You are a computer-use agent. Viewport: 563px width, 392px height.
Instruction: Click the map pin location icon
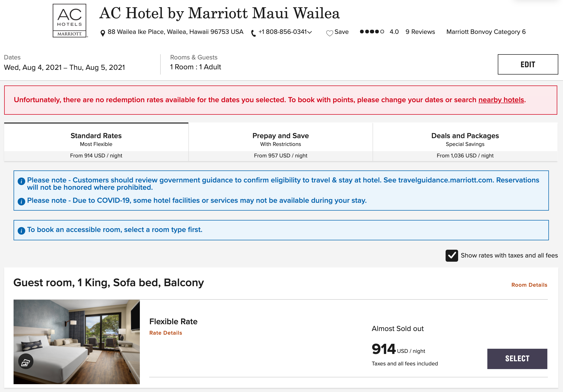click(x=103, y=33)
